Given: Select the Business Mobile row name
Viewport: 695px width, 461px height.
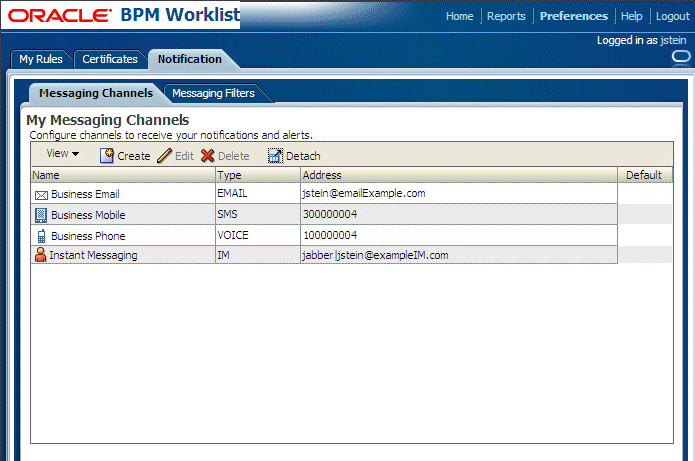Looking at the screenshot, I should point(88,215).
